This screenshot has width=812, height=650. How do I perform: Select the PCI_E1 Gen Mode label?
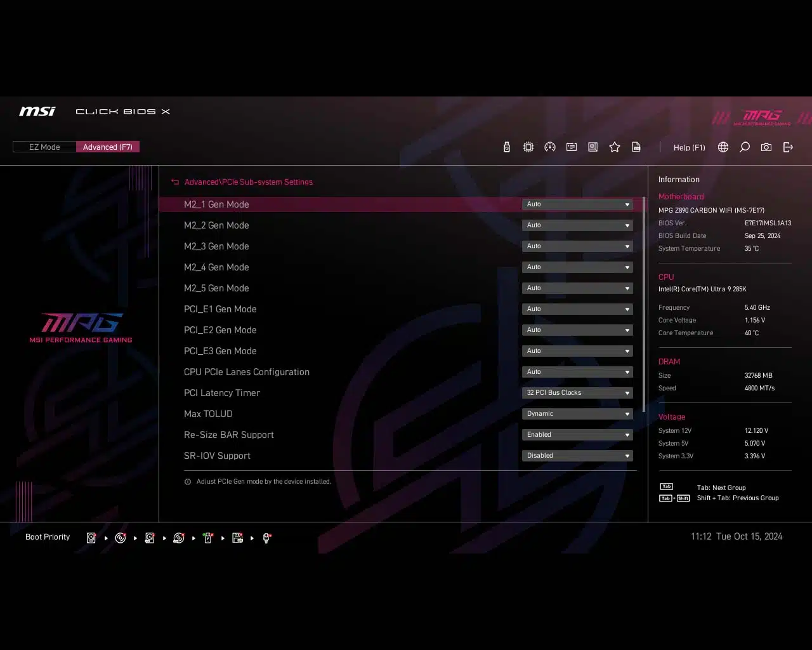click(x=220, y=309)
